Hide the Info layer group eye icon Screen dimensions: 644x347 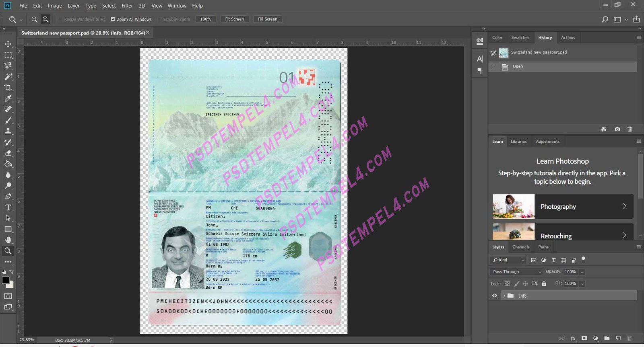point(495,296)
